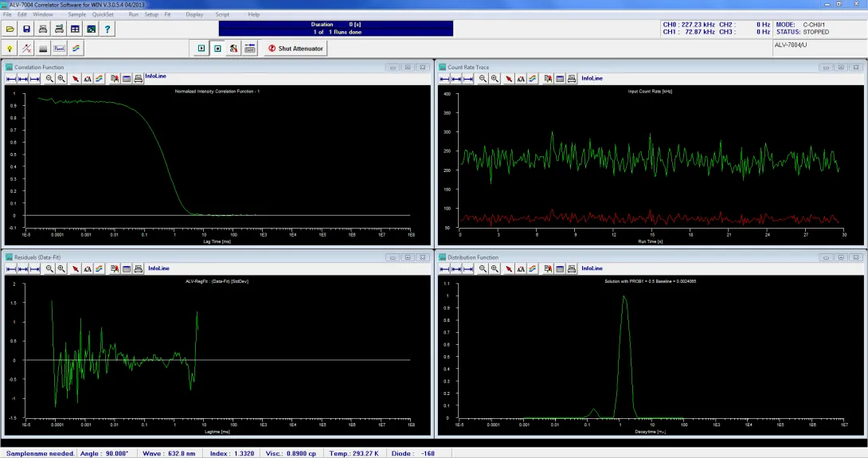Click the export icon in Count Rate Trace toolbar

548,79
